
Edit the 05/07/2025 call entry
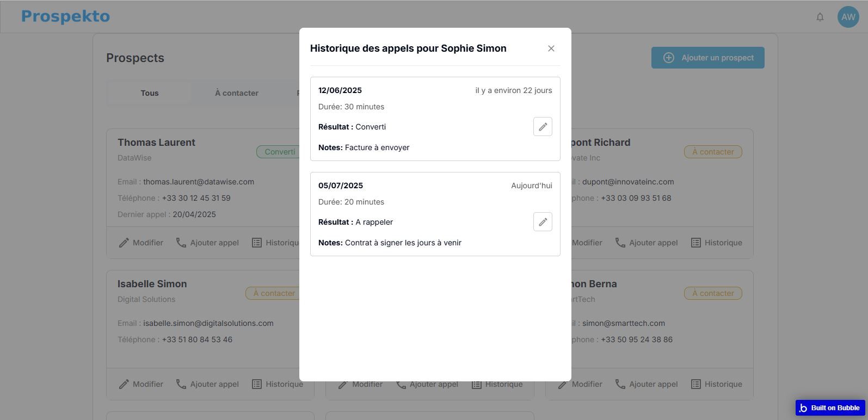tap(543, 222)
